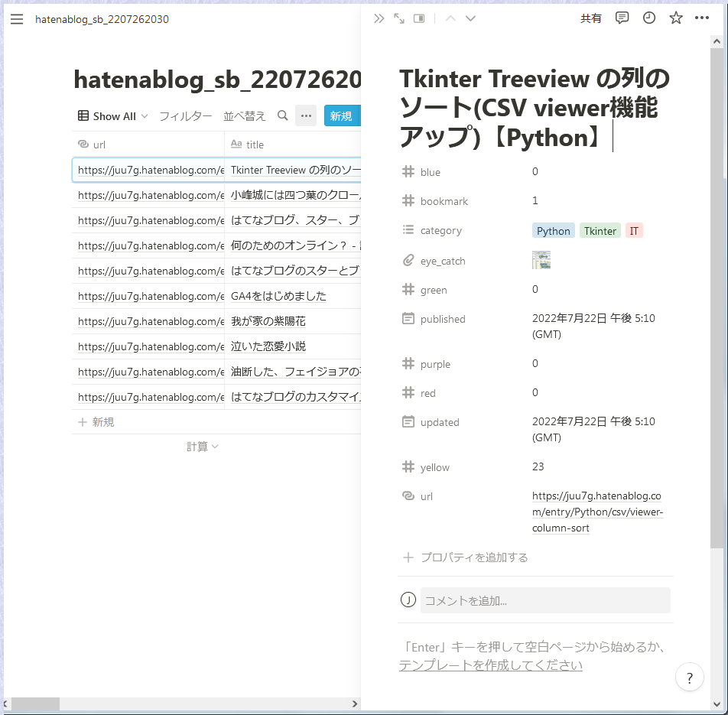The width and height of the screenshot is (728, 715).
Task: Close the side peek with the double-chevron icon
Action: click(x=379, y=18)
